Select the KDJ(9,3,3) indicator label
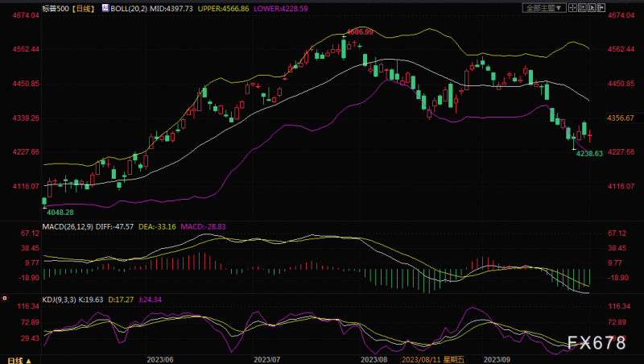644x364 pixels. (x=59, y=300)
